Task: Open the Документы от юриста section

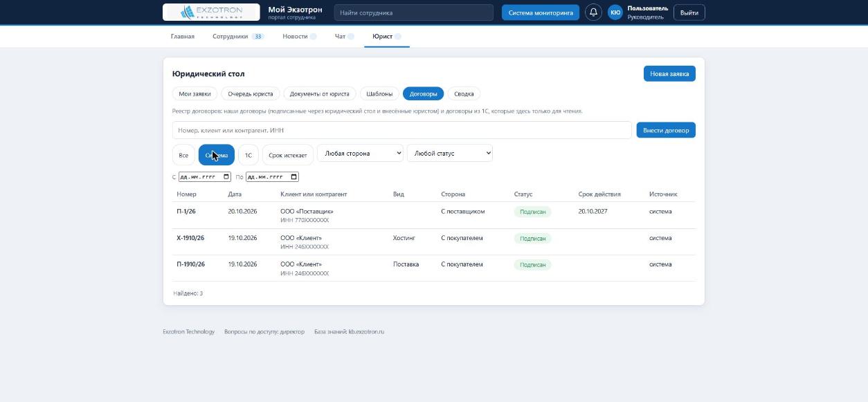Action: click(x=320, y=93)
